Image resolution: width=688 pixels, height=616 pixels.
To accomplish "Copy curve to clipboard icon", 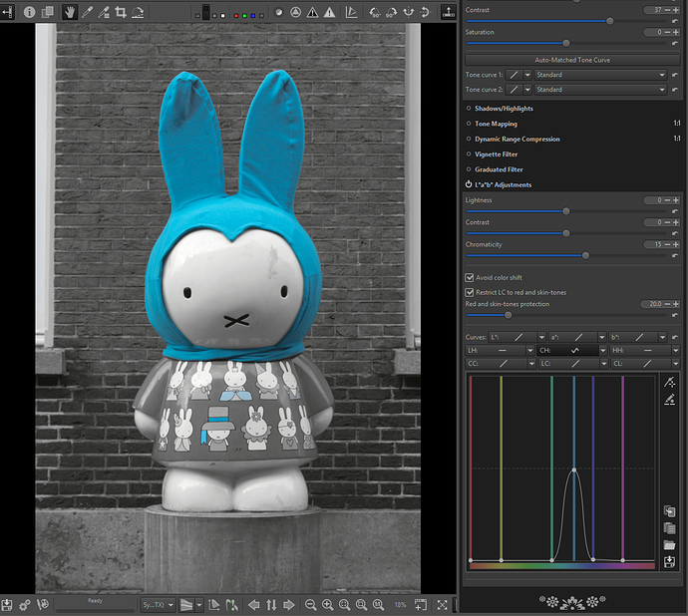I will pyautogui.click(x=669, y=511).
